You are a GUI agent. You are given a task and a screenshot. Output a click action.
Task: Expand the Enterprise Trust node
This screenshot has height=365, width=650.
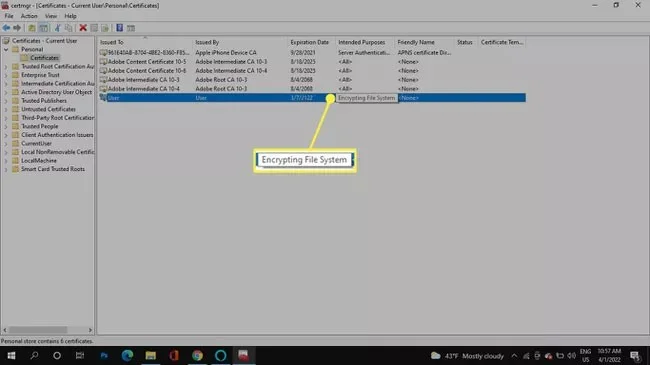click(x=6, y=75)
